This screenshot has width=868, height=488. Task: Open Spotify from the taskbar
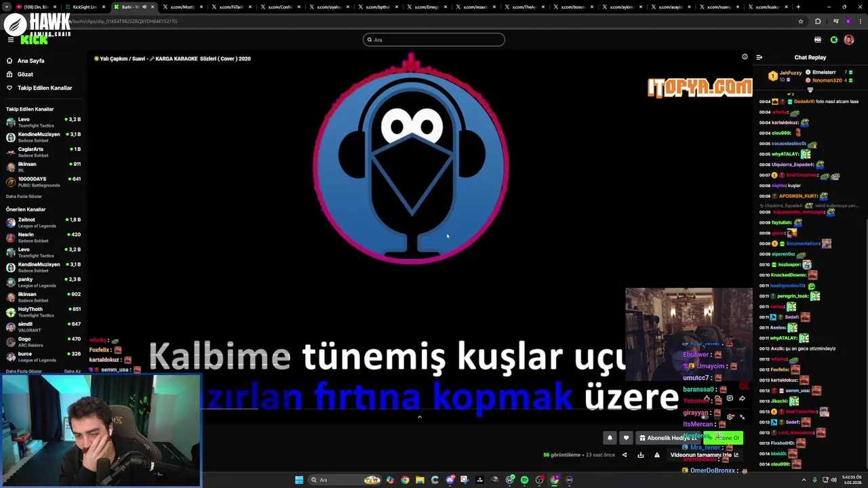tap(524, 480)
